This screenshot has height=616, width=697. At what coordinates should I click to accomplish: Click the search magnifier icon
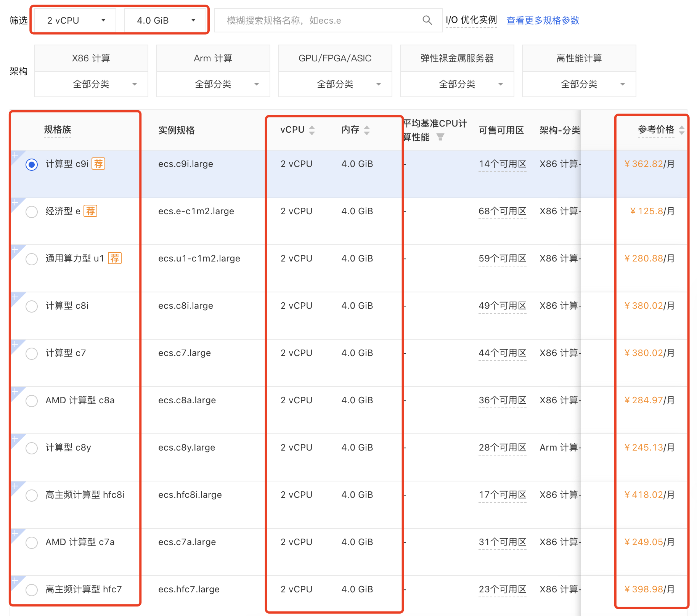point(427,20)
